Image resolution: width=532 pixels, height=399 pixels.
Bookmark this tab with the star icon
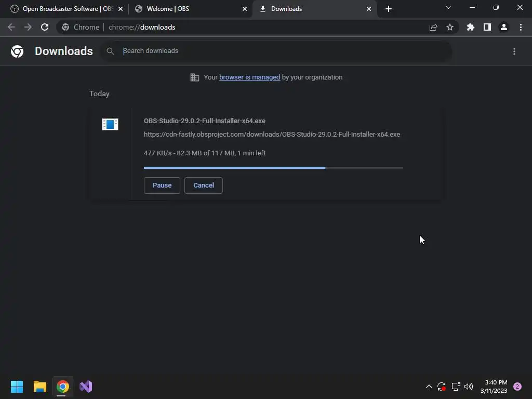pos(450,27)
